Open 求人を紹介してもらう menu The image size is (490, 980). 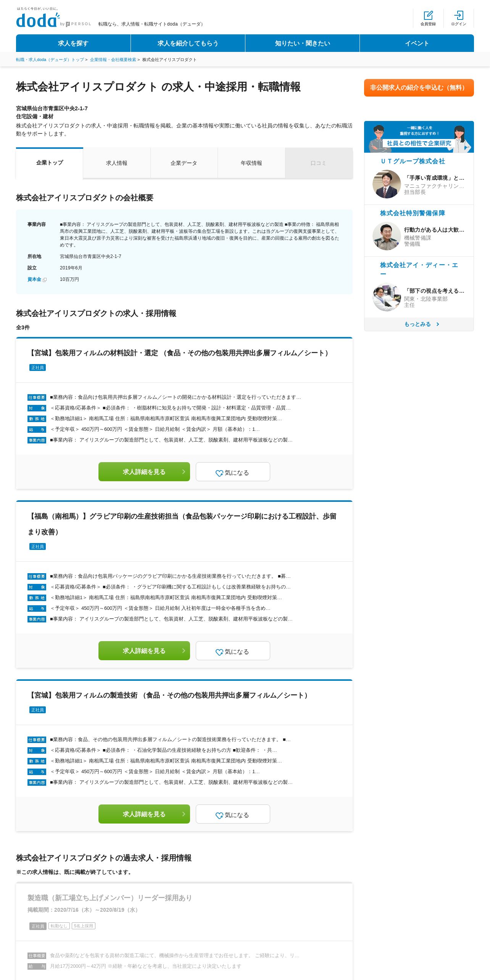(188, 43)
